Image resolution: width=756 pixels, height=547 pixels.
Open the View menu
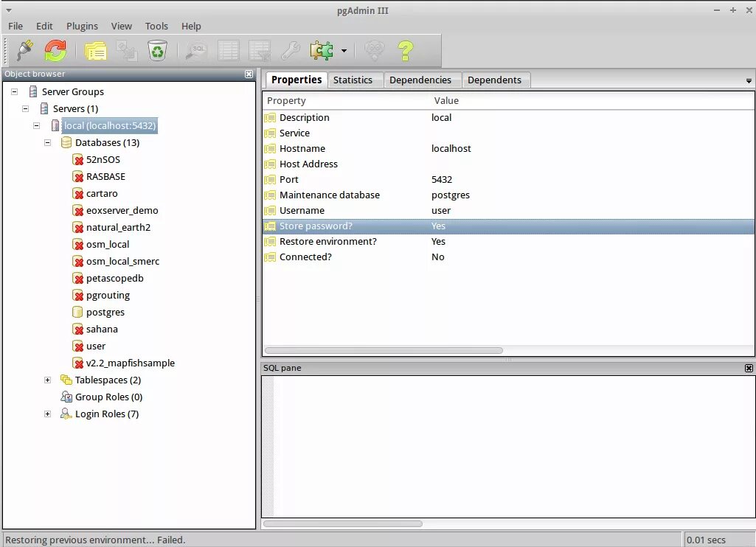(122, 26)
